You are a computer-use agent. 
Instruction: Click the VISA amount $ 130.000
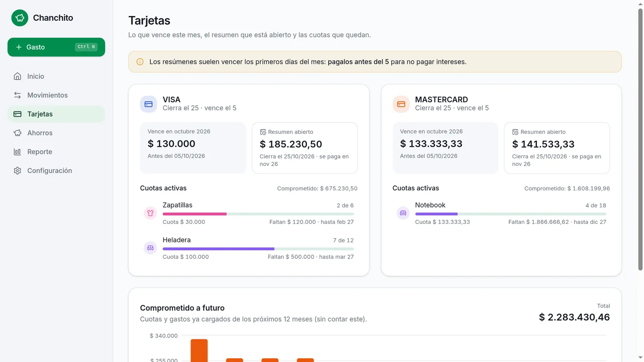(171, 144)
